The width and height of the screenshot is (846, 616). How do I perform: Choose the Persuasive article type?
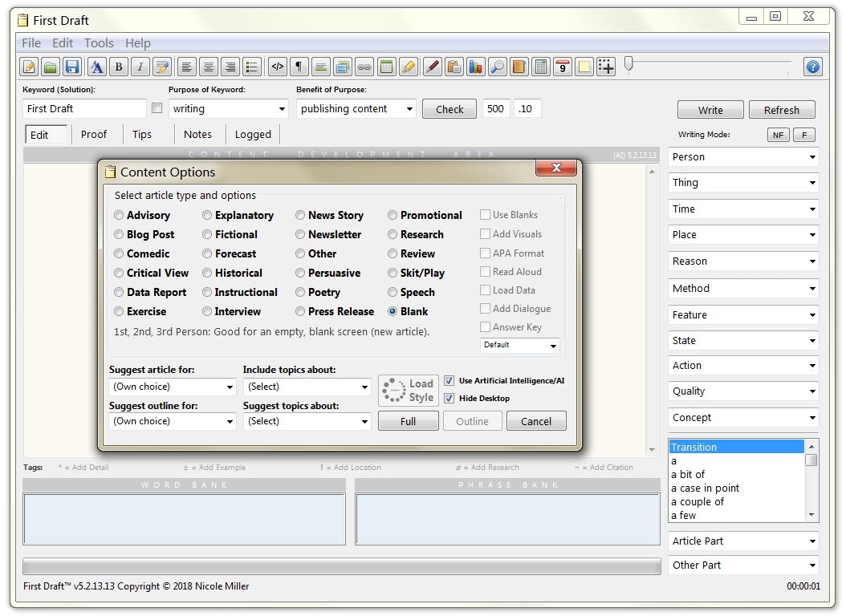(x=300, y=274)
